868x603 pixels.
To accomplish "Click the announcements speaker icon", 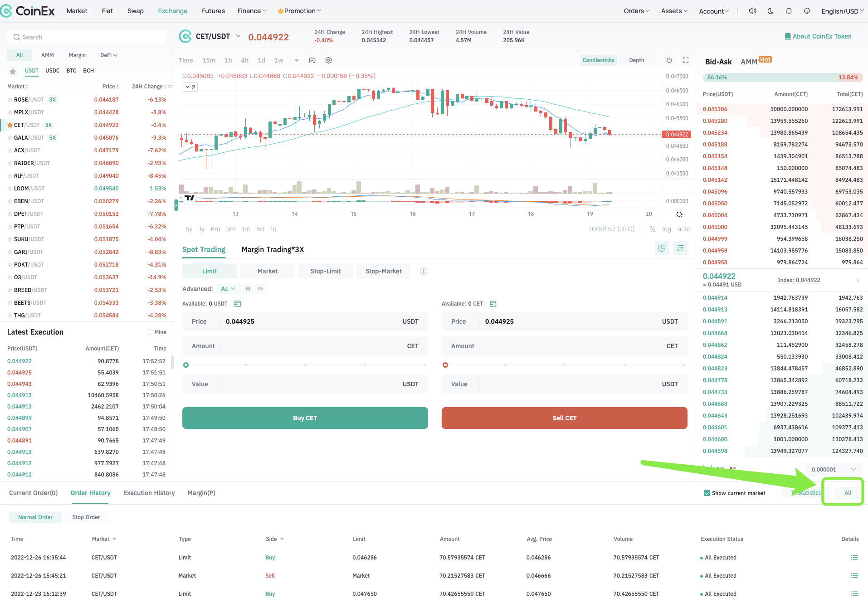I will (752, 11).
